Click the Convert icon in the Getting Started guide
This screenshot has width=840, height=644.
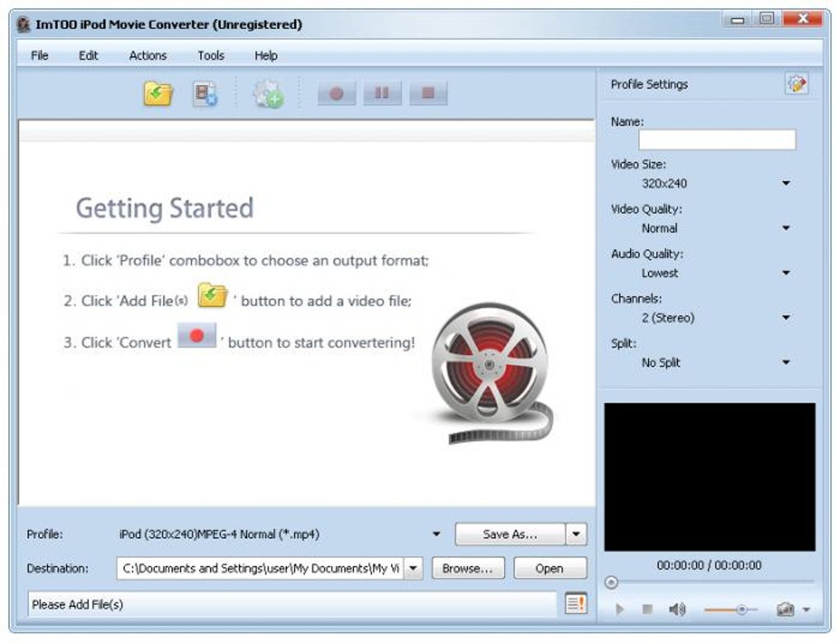(x=197, y=335)
